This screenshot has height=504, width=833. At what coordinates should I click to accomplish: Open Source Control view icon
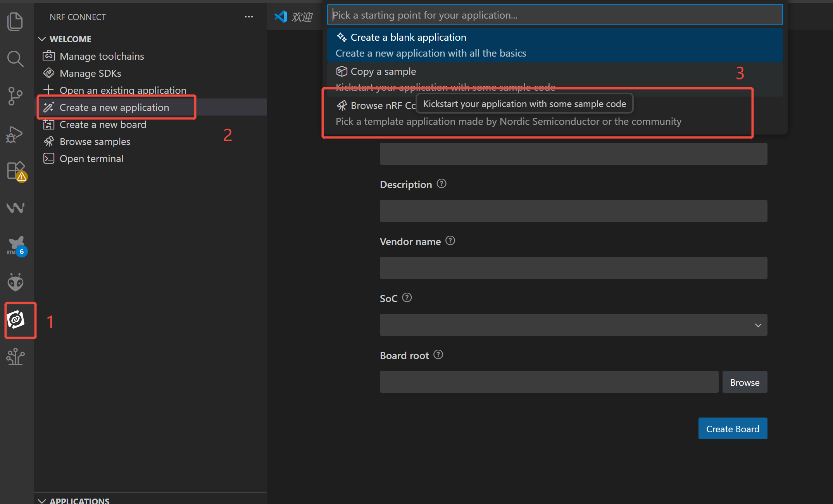click(x=15, y=96)
